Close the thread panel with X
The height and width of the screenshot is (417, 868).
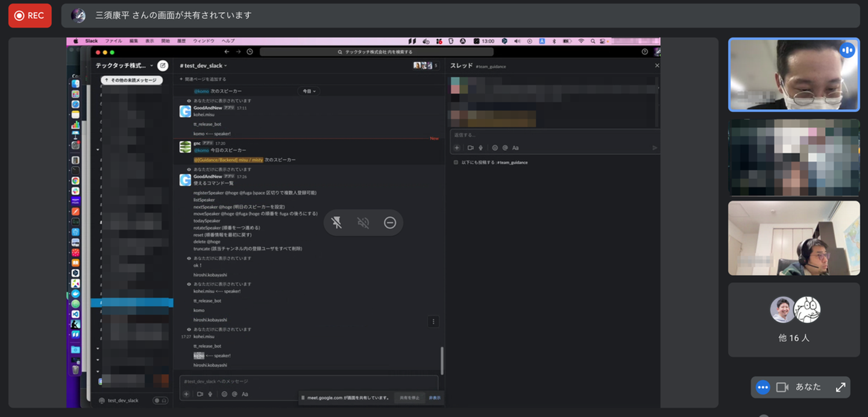pyautogui.click(x=657, y=65)
